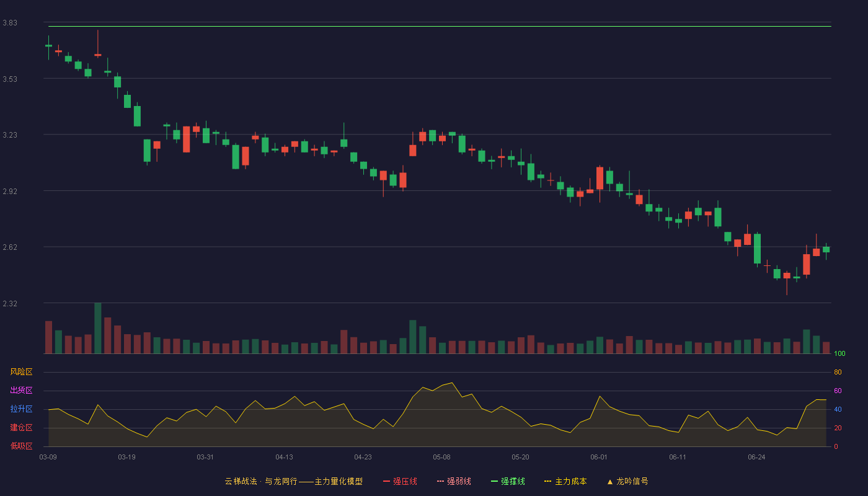This screenshot has height=496, width=868.
Task: Click the 06-01 date label
Action: click(599, 457)
